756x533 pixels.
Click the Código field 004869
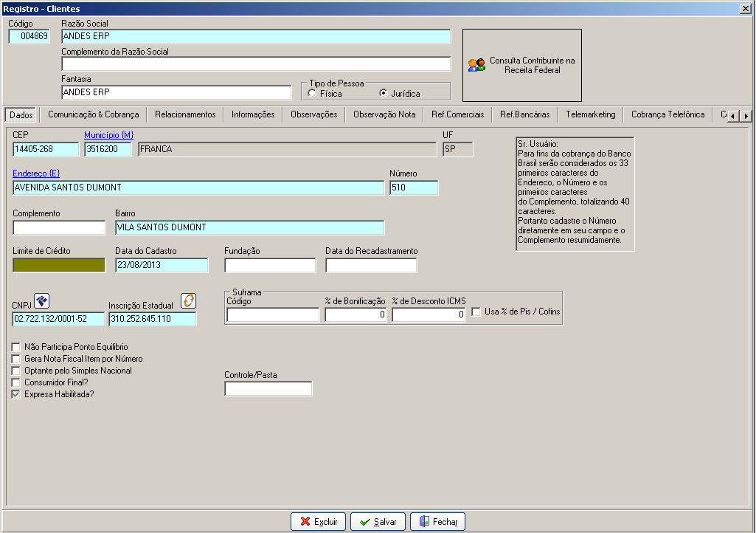(x=29, y=36)
